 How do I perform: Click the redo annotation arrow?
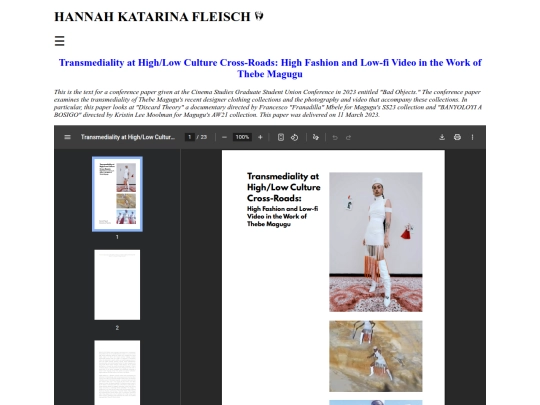tap(349, 137)
